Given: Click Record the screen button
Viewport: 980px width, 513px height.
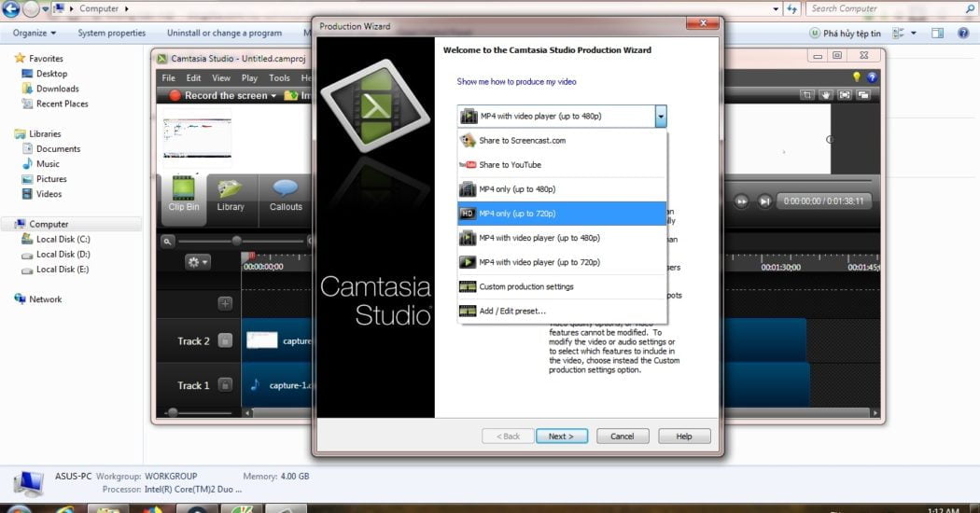Looking at the screenshot, I should [x=218, y=95].
